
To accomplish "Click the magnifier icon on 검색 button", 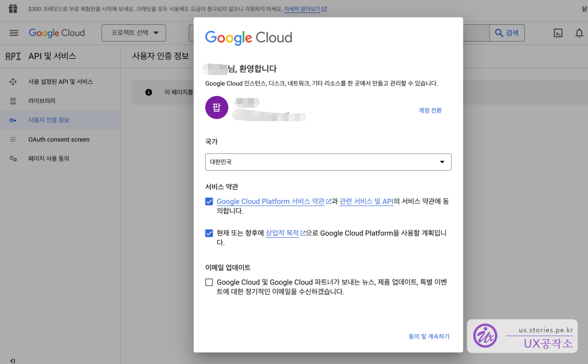I will (x=499, y=33).
